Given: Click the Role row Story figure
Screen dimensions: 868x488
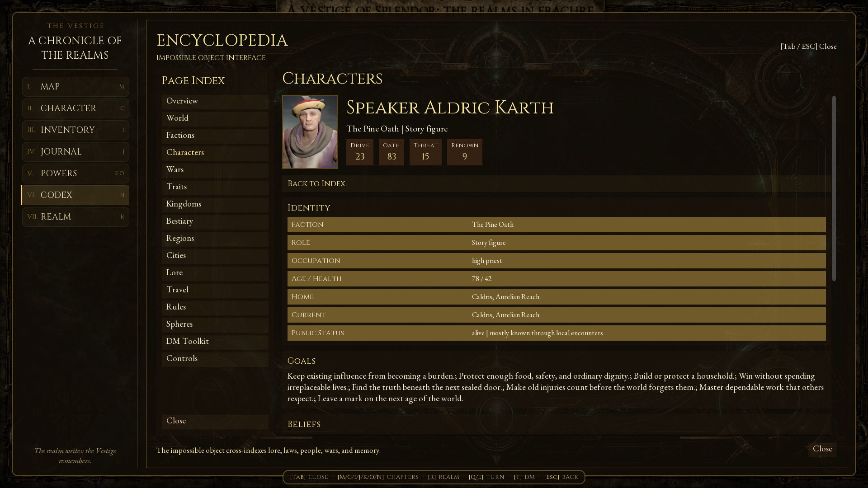Looking at the screenshot, I should pyautogui.click(x=557, y=243).
